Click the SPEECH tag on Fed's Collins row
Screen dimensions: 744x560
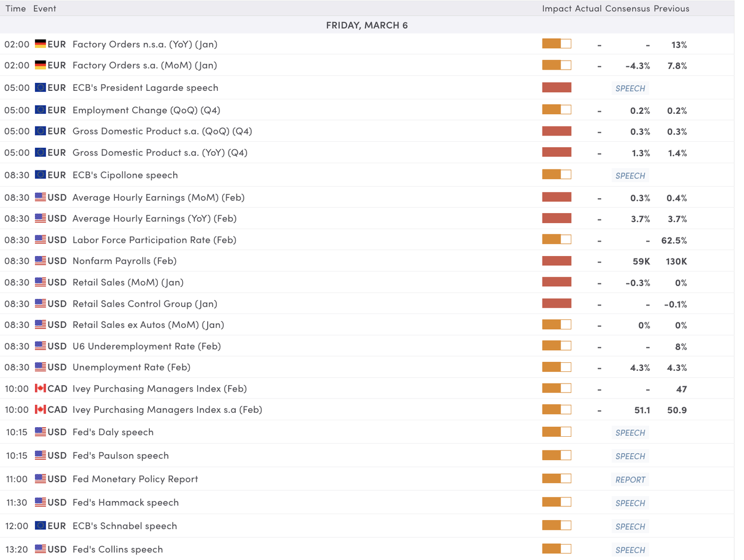pos(630,550)
